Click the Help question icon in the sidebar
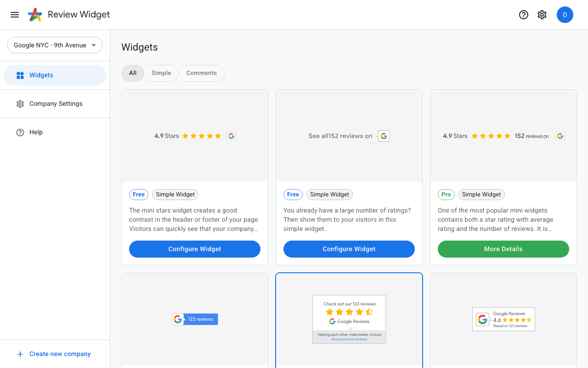 tap(20, 132)
